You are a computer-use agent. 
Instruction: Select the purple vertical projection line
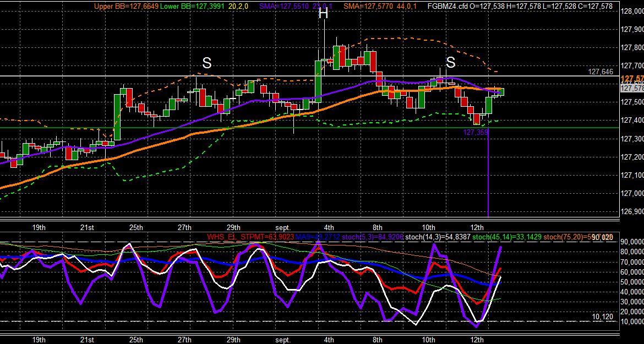(x=488, y=172)
